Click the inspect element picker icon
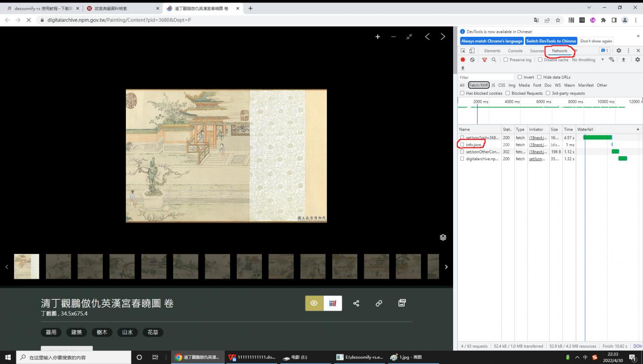The width and height of the screenshot is (643, 364). 463,51
